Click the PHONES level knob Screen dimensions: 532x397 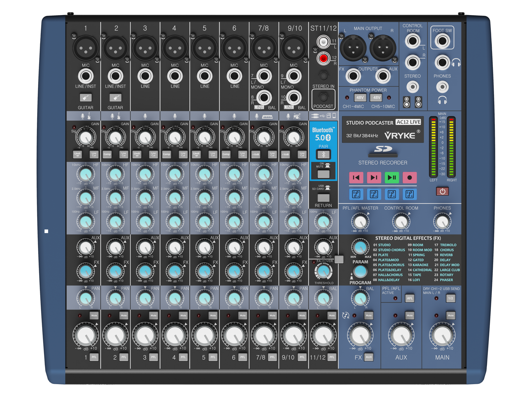point(442,222)
